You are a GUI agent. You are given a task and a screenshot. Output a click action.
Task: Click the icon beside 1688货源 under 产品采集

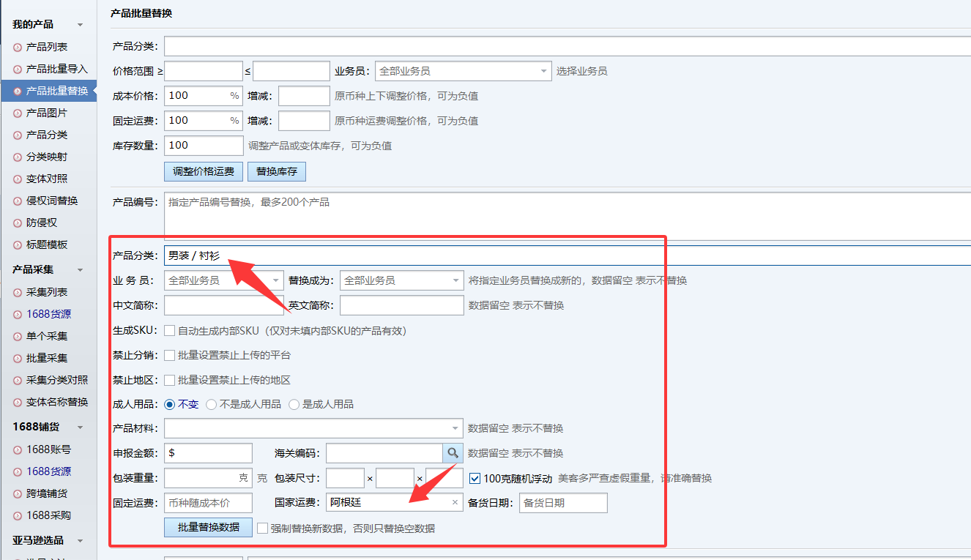pos(18,314)
